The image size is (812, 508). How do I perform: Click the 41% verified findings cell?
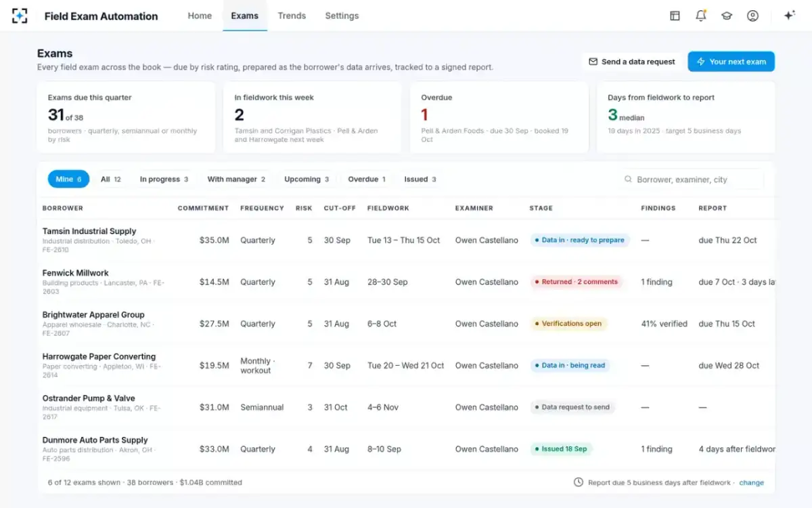point(664,324)
